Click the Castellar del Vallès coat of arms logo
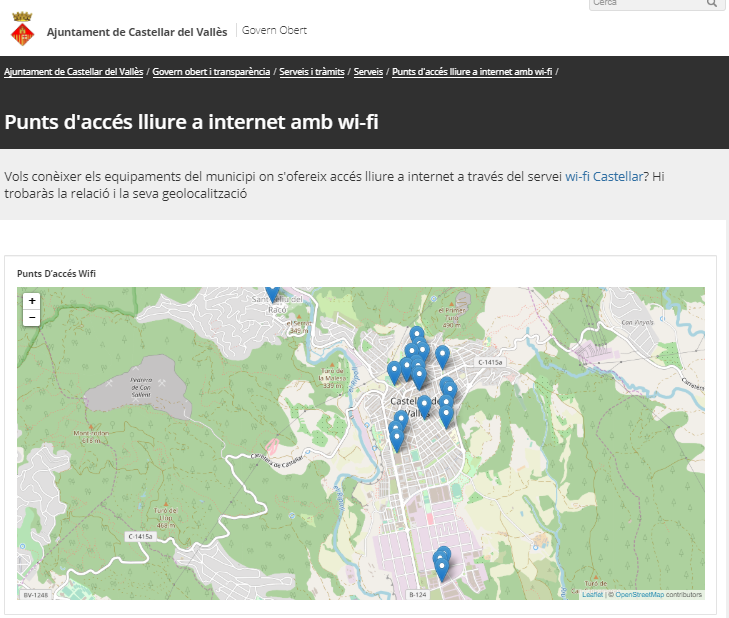This screenshot has height=618, width=729. (x=23, y=31)
